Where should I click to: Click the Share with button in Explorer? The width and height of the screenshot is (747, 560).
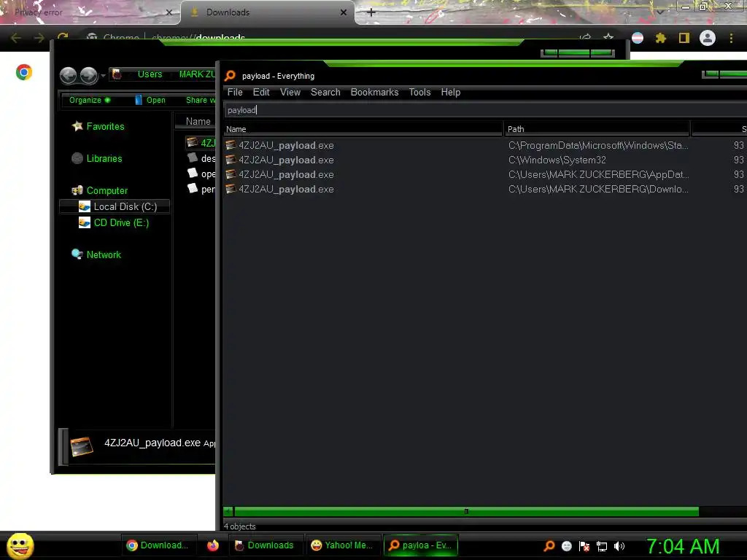pyautogui.click(x=200, y=100)
